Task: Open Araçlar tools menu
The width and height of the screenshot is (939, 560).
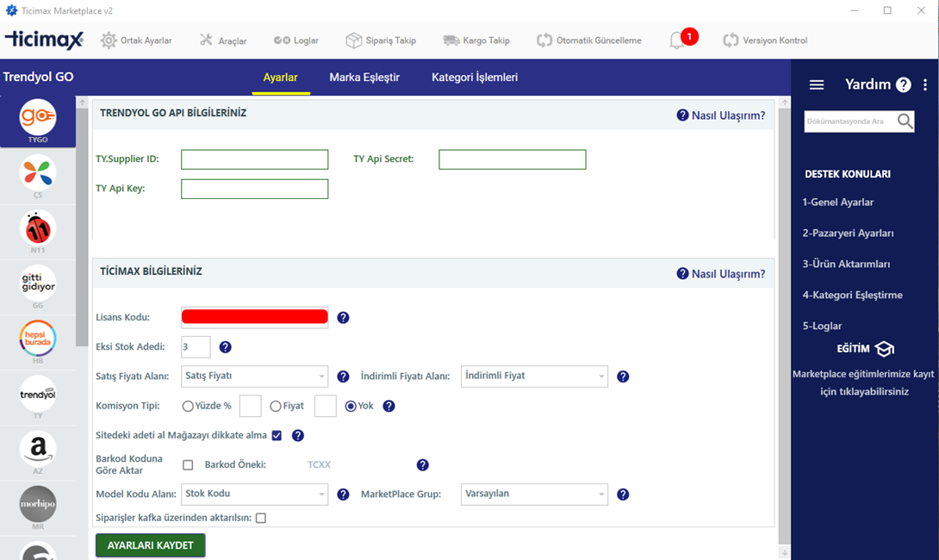Action: click(223, 40)
